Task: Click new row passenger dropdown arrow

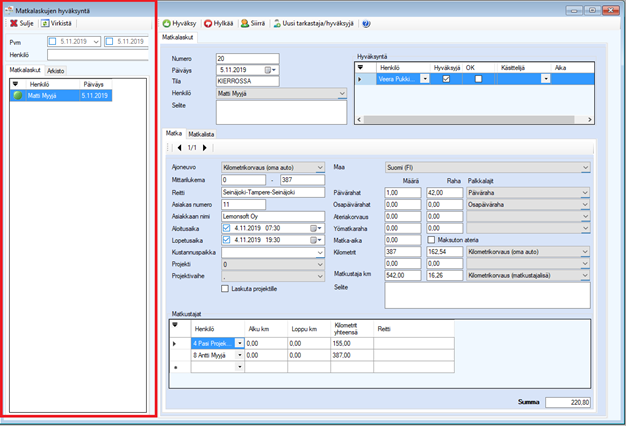Action: (240, 367)
